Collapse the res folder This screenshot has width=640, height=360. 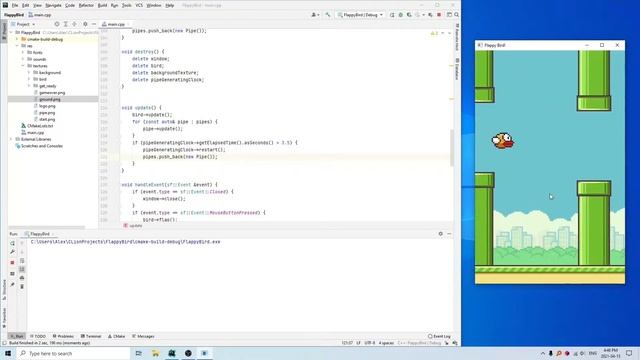click(x=17, y=46)
